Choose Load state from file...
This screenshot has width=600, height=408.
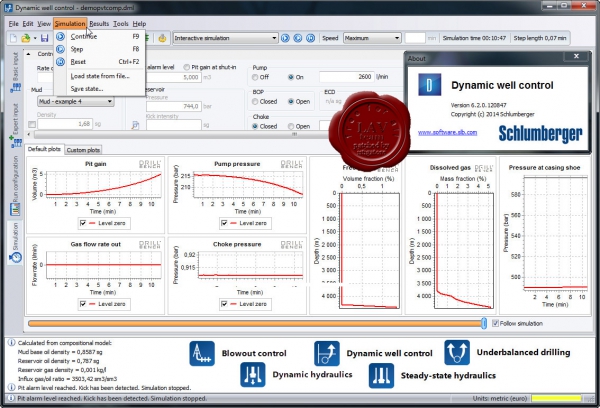tap(99, 76)
